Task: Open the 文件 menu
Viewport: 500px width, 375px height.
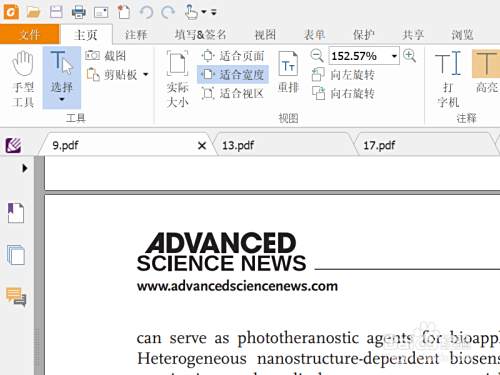Action: pyautogui.click(x=30, y=34)
